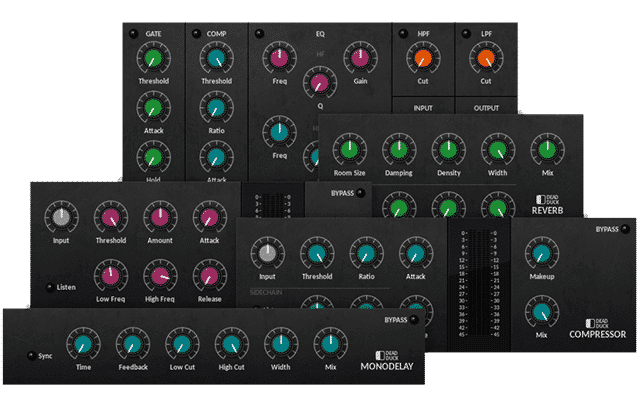
Task: Click the Monodelay Time knob
Action: pyautogui.click(x=83, y=344)
